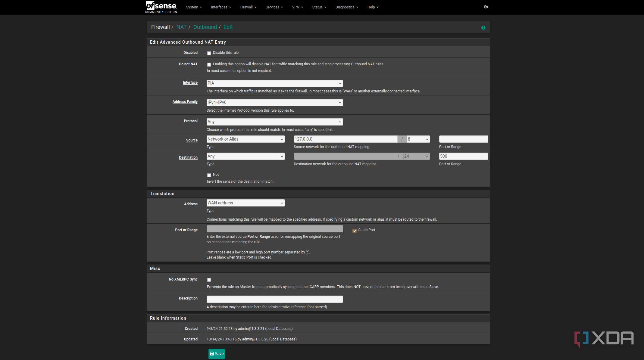Open the help question mark icon

(483, 27)
